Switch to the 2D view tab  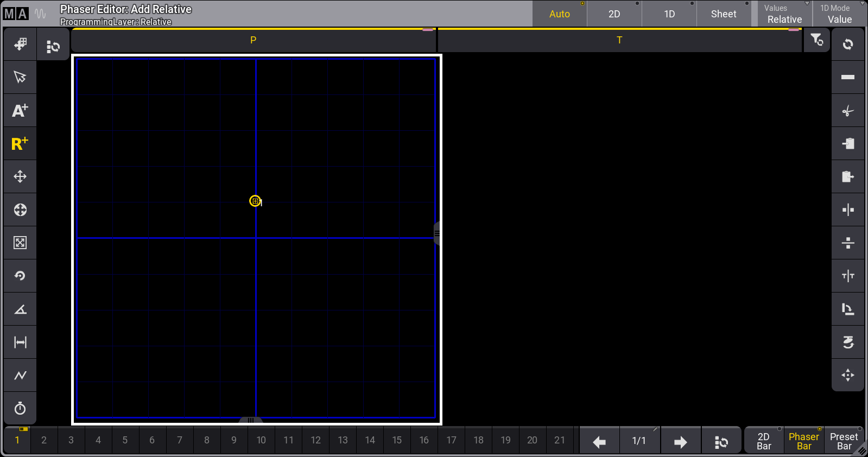[x=614, y=14]
